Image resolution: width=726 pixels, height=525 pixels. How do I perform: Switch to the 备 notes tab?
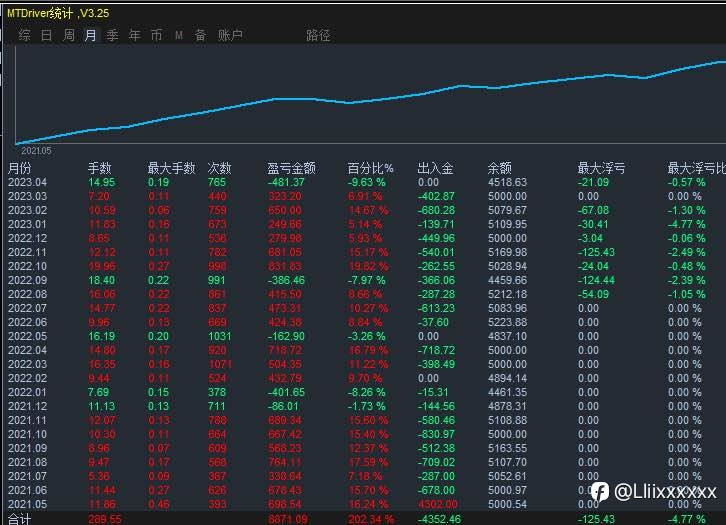[x=200, y=35]
